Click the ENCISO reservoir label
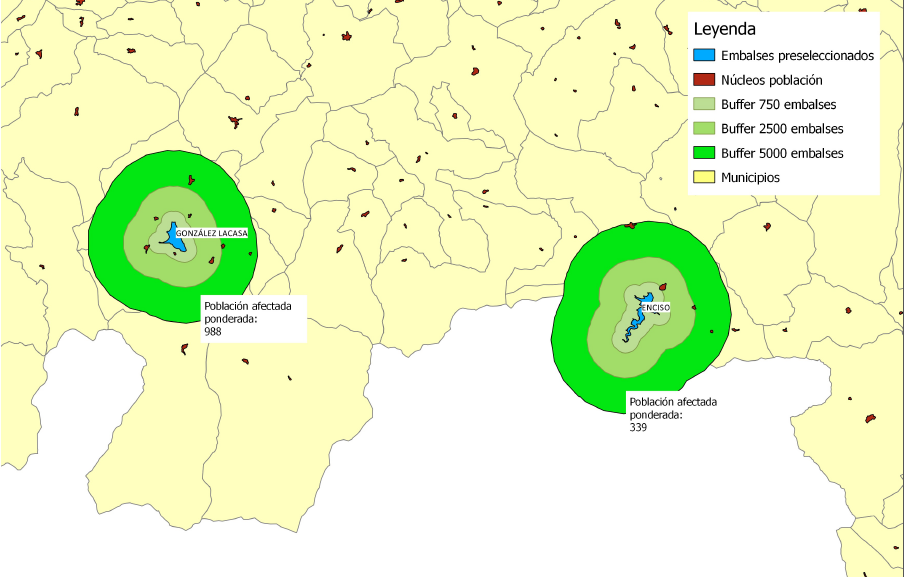The image size is (904, 577). point(655,308)
